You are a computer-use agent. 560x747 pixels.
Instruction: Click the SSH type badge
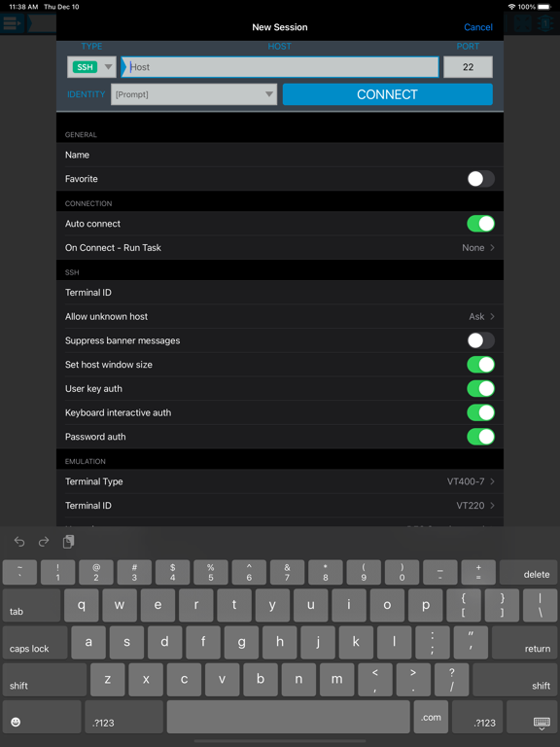(85, 67)
